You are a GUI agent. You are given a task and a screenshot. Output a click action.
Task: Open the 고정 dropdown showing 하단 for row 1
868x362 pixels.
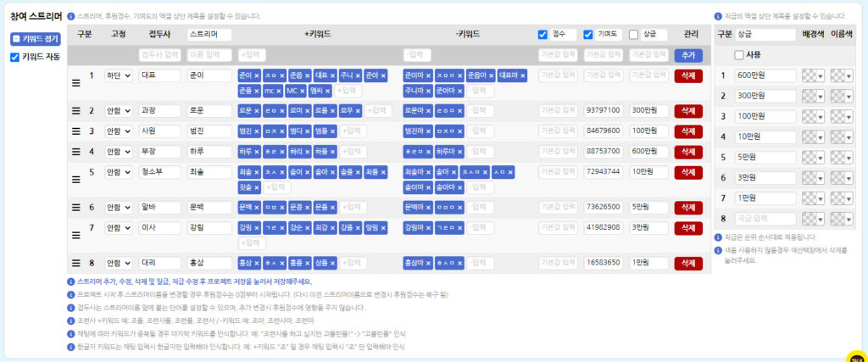[x=119, y=75]
